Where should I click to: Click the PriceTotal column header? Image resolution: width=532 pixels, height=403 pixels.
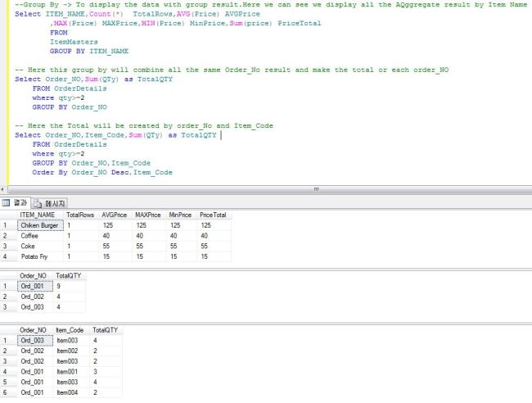tap(214, 215)
